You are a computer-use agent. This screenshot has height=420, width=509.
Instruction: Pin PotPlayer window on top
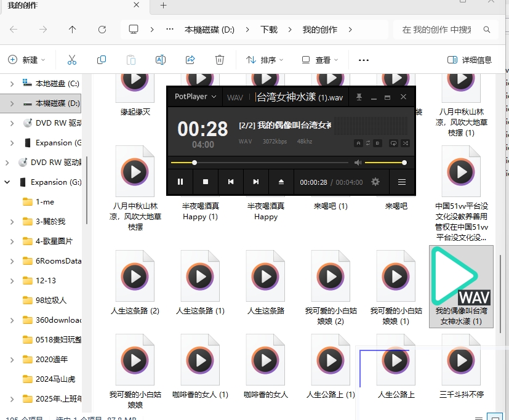tap(358, 97)
